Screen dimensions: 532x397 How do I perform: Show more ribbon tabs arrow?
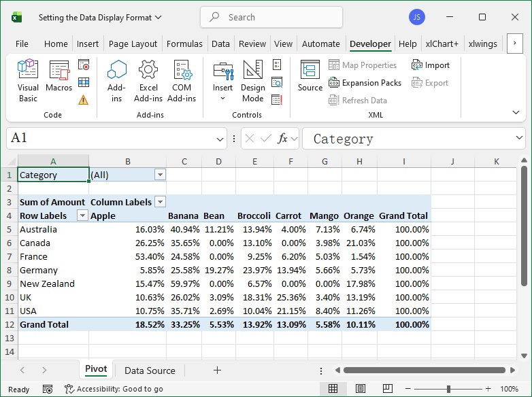515,43
